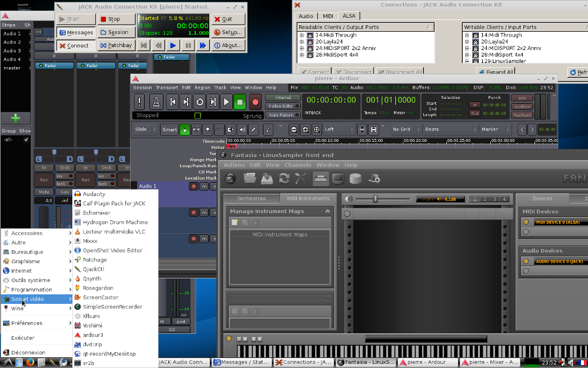Click the Patchbay button in JACK
The height and width of the screenshot is (368, 588).
tap(116, 45)
